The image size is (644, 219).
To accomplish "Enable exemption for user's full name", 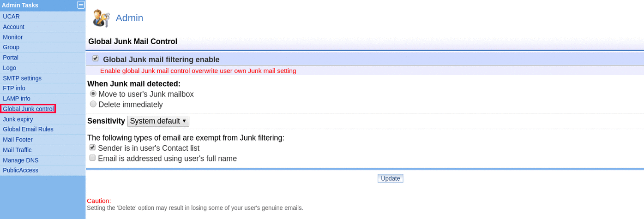I will (x=92, y=158).
